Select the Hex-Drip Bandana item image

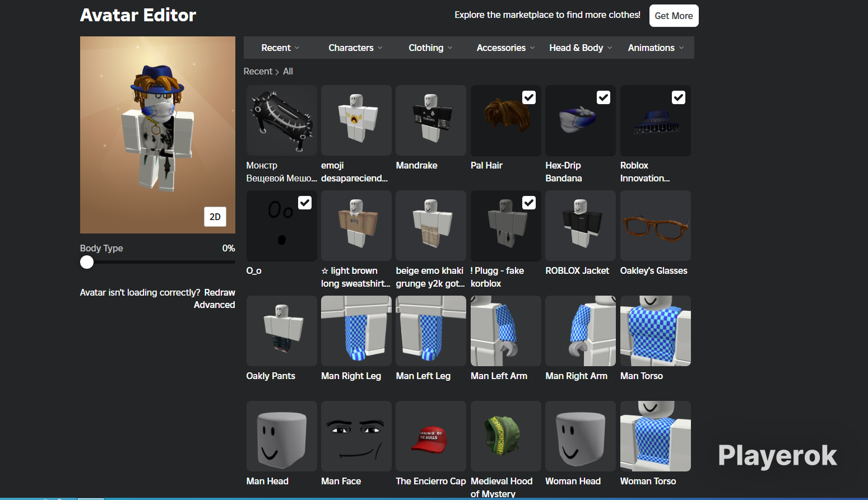(x=581, y=120)
